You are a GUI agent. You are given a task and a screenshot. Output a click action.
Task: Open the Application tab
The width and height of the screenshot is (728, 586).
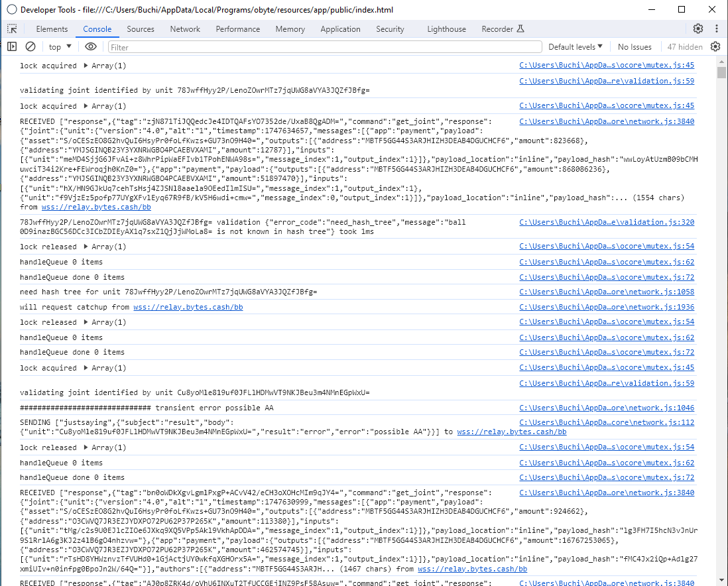pos(340,29)
